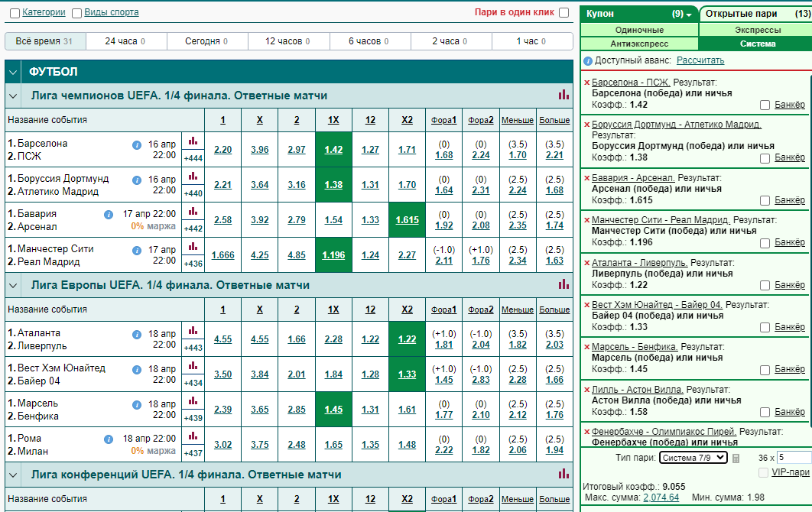This screenshot has width=812, height=512.
Task: Open the Система 7/9 bet type dropdown
Action: tap(693, 458)
